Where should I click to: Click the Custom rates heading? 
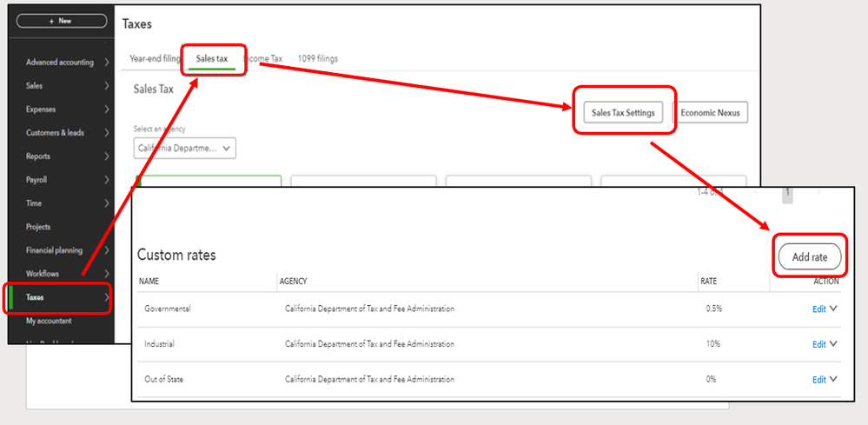click(x=176, y=256)
